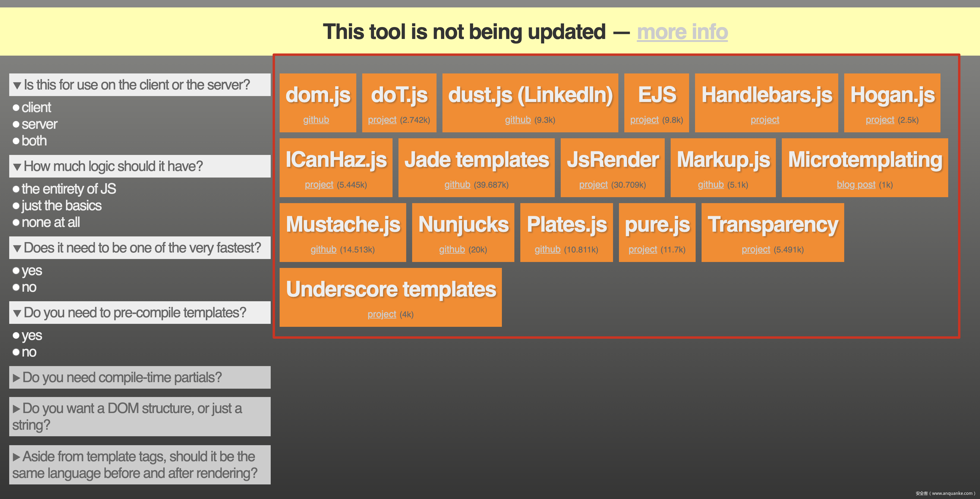Click the Mustache.js template tile heading
980x499 pixels.
pyautogui.click(x=343, y=224)
